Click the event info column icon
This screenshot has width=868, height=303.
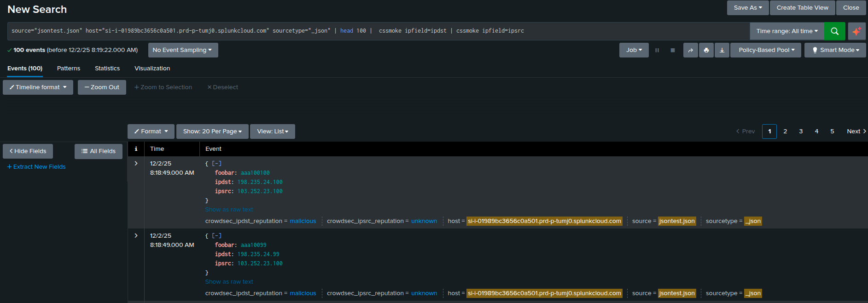click(x=136, y=149)
